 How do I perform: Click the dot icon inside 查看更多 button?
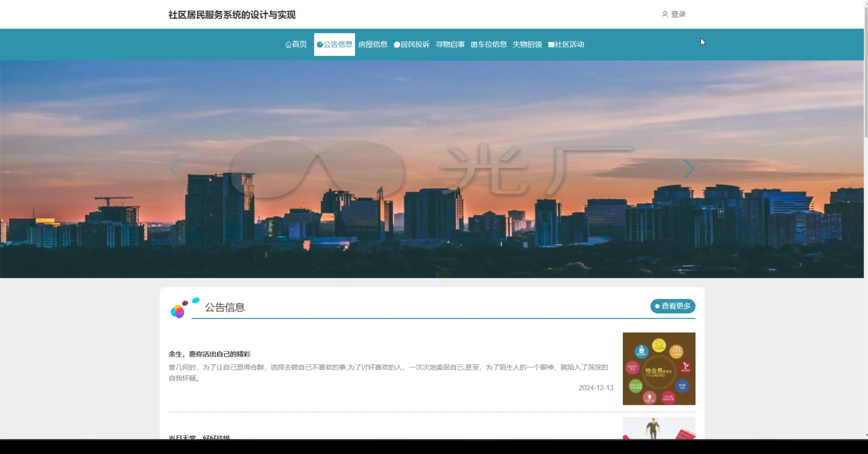657,306
